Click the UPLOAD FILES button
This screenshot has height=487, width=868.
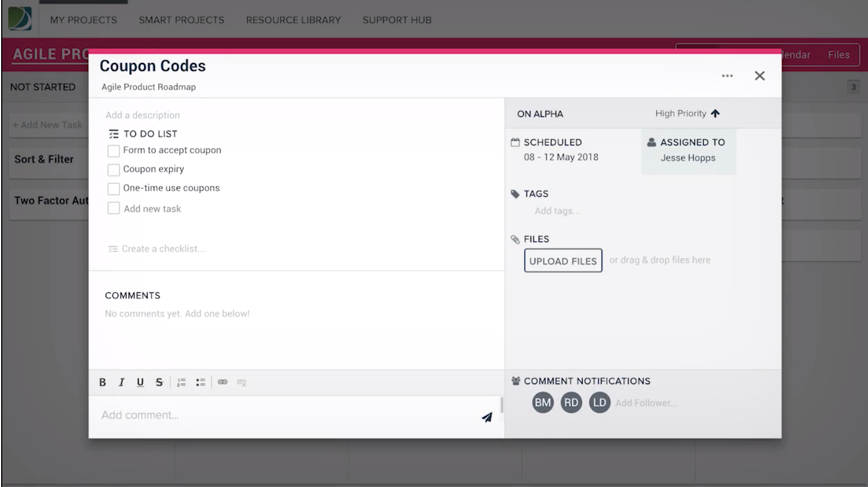563,261
